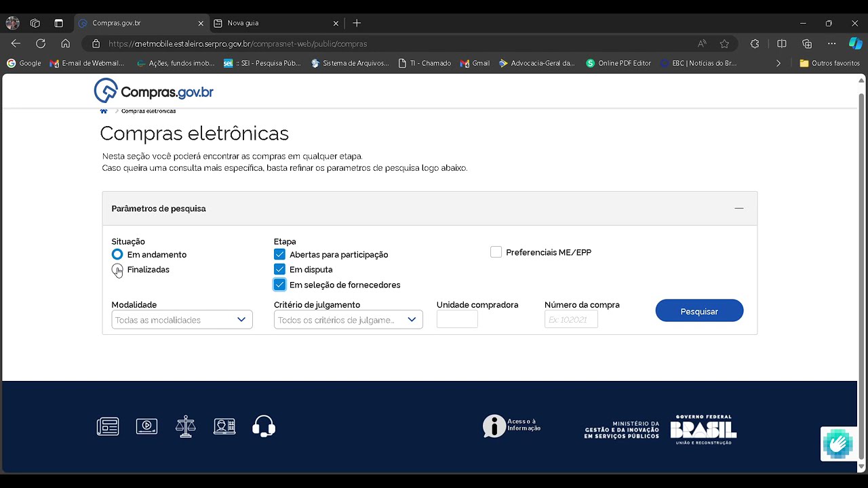Image resolution: width=868 pixels, height=488 pixels.
Task: Open the Gmail bookmark
Action: pyautogui.click(x=475, y=63)
